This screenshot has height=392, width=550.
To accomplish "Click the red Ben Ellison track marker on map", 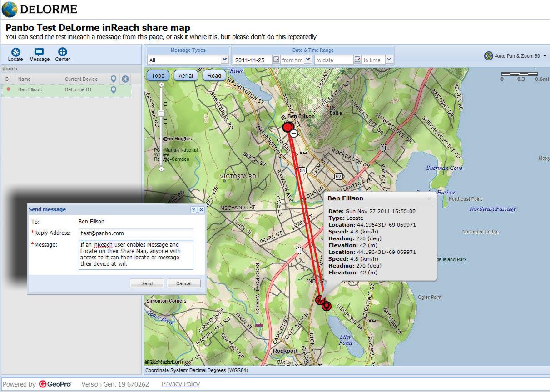I will 287,127.
